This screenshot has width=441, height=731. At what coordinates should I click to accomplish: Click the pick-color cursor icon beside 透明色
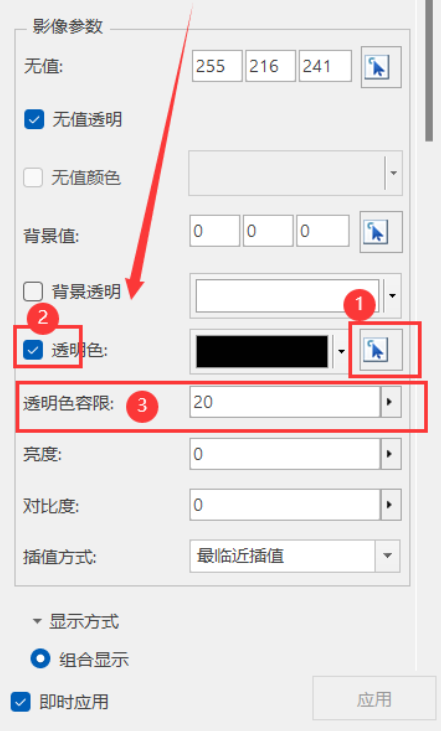tap(381, 350)
